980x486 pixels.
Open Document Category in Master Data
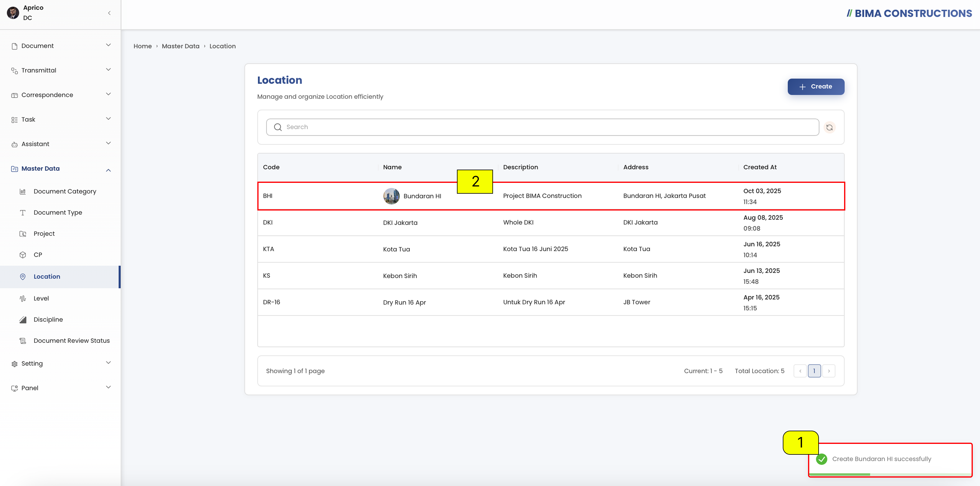[x=65, y=192]
